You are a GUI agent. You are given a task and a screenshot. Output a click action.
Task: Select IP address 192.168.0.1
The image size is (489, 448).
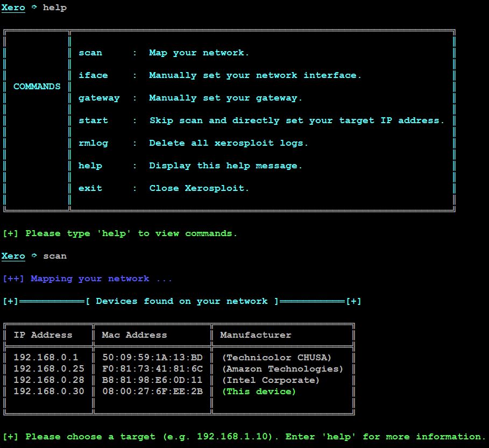coord(46,357)
